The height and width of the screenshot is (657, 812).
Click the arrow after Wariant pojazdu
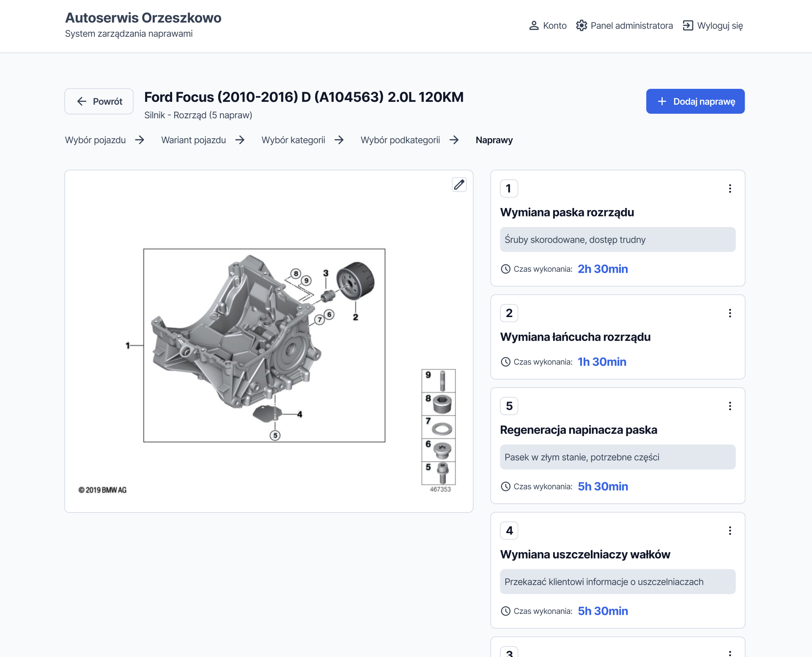pos(240,140)
